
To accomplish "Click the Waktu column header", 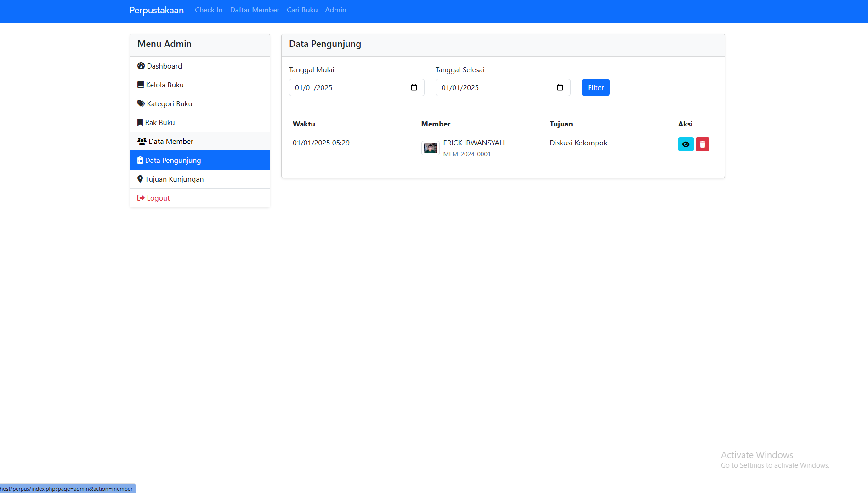I will coord(304,124).
